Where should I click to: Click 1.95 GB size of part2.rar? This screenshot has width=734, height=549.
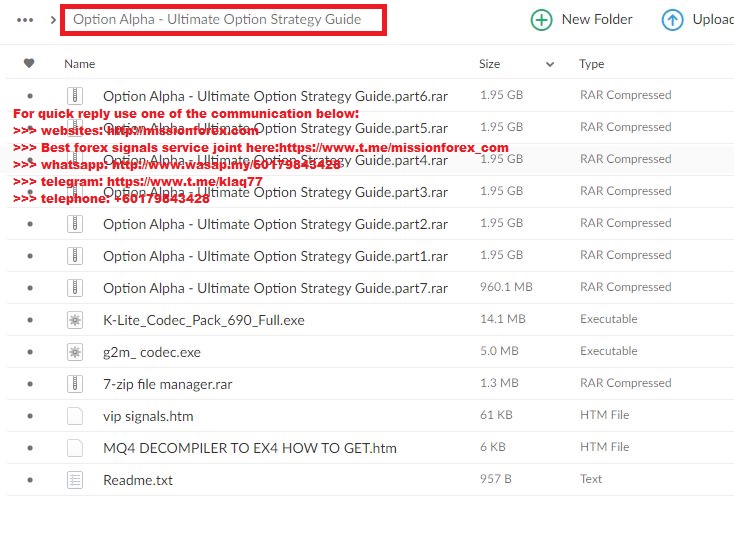pos(501,223)
